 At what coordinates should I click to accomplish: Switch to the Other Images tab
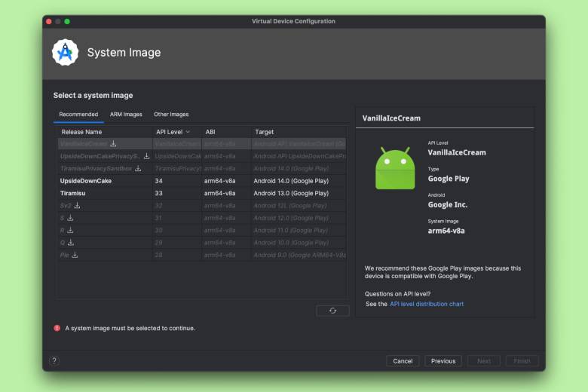[x=171, y=115]
